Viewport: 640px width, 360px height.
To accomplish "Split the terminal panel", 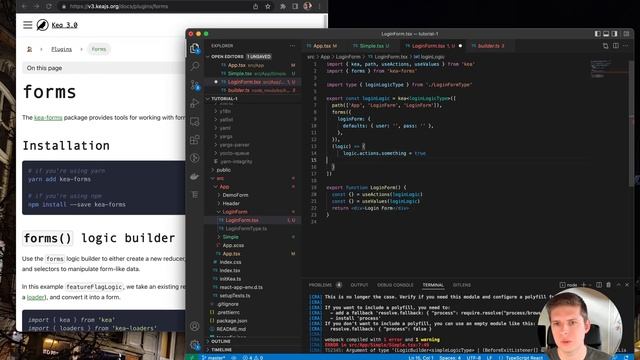I will (599, 284).
